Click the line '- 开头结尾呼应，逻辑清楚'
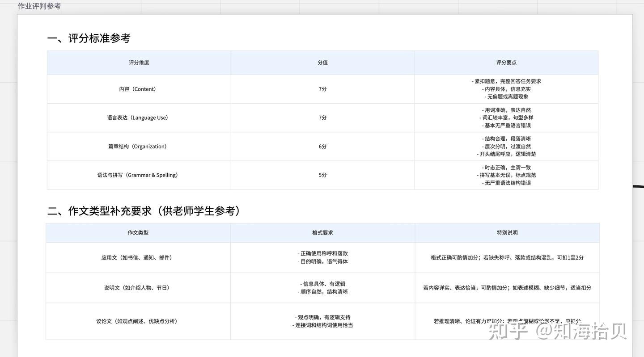The image size is (644, 357). pos(506,154)
